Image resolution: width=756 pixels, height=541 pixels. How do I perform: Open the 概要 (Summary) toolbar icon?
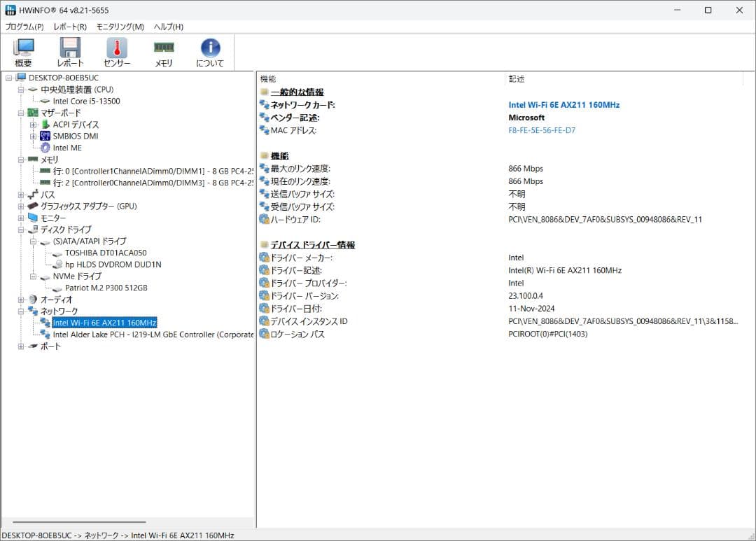click(x=23, y=52)
